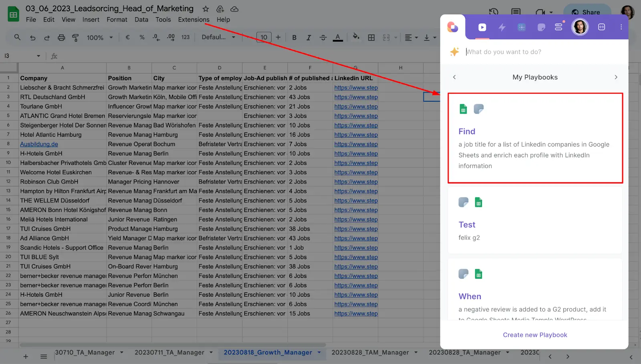Image resolution: width=641 pixels, height=364 pixels.
Task: Go to next playbooks section
Action: (616, 77)
